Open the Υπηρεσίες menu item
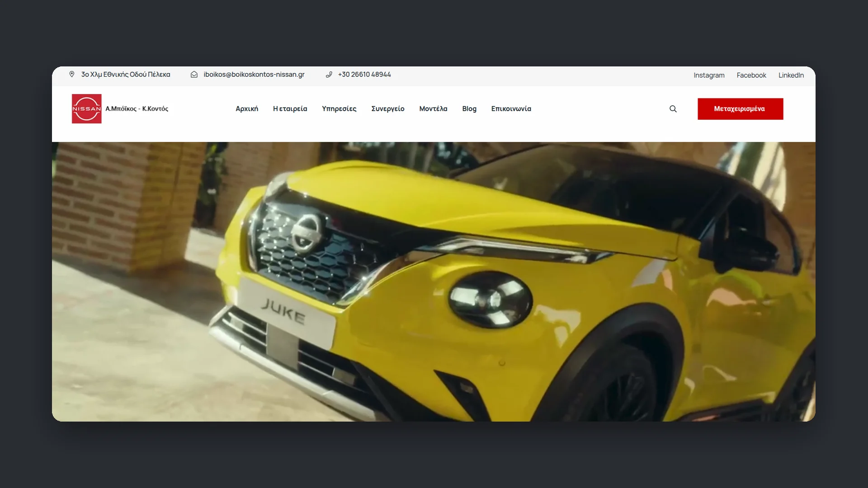Image resolution: width=868 pixels, height=488 pixels. (x=339, y=109)
